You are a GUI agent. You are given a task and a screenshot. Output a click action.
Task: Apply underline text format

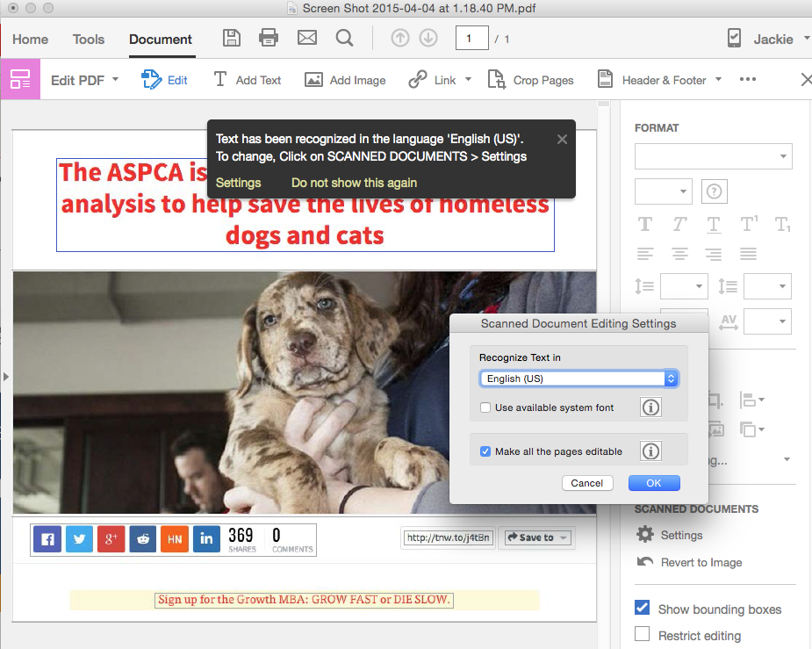pos(714,224)
